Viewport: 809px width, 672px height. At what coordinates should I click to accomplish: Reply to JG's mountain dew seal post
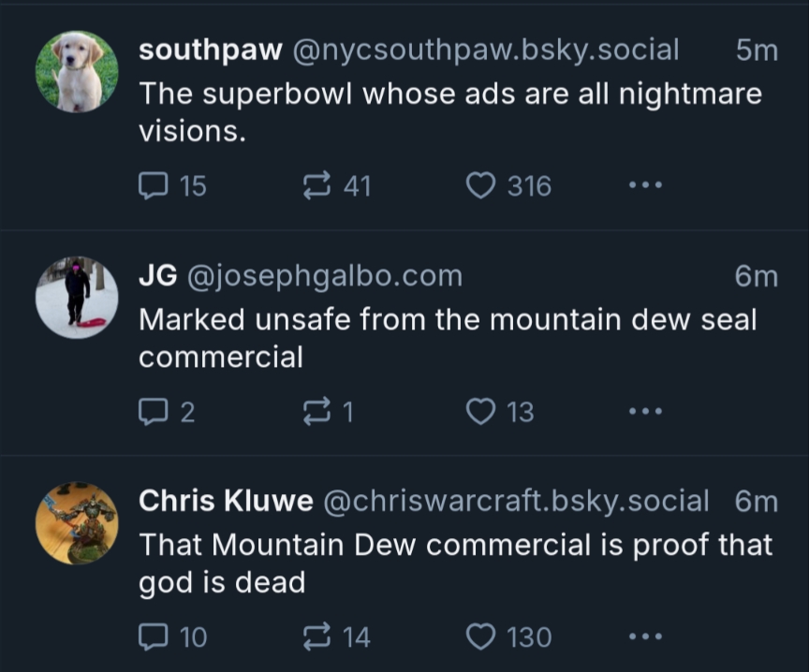[153, 412]
